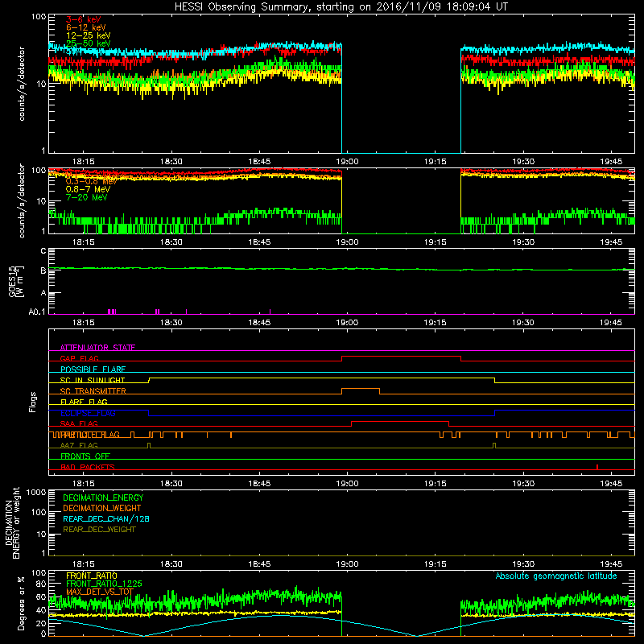Click the green GOES15 flux curve
This screenshot has width=644, height=644.
341,269
